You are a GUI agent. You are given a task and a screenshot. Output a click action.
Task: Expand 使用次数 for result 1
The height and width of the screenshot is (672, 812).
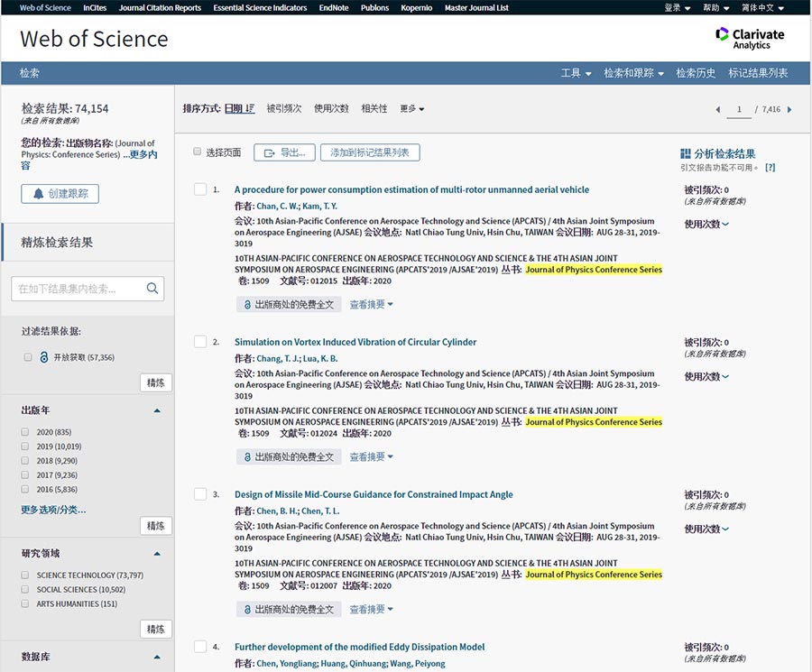706,224
